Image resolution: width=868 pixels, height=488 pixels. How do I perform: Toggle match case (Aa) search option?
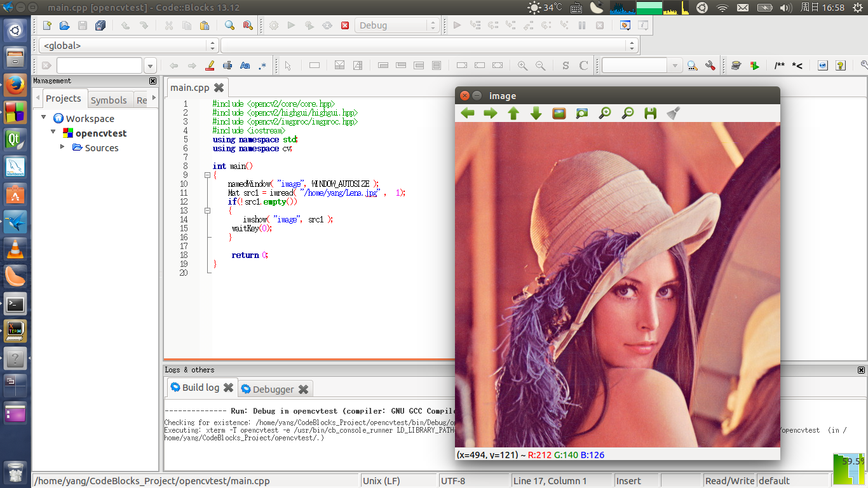tap(245, 65)
